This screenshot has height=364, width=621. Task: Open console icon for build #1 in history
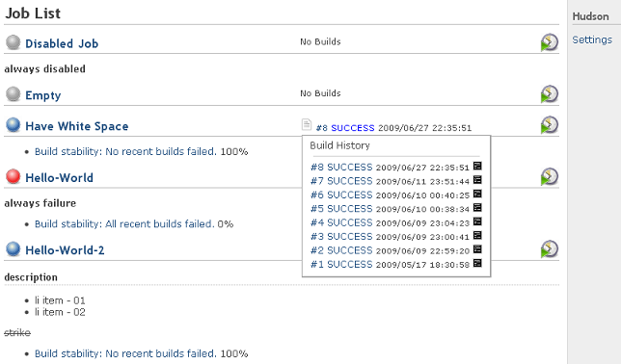(477, 263)
